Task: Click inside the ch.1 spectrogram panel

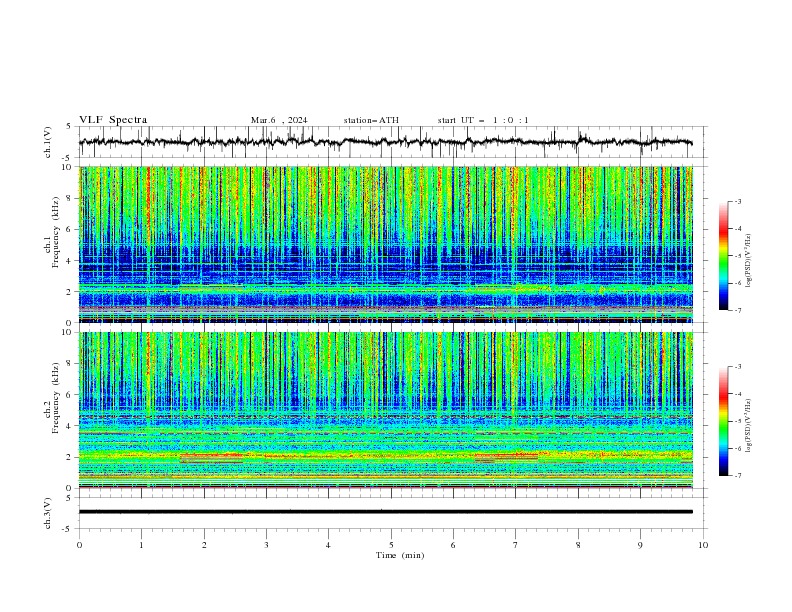Action: (x=385, y=244)
